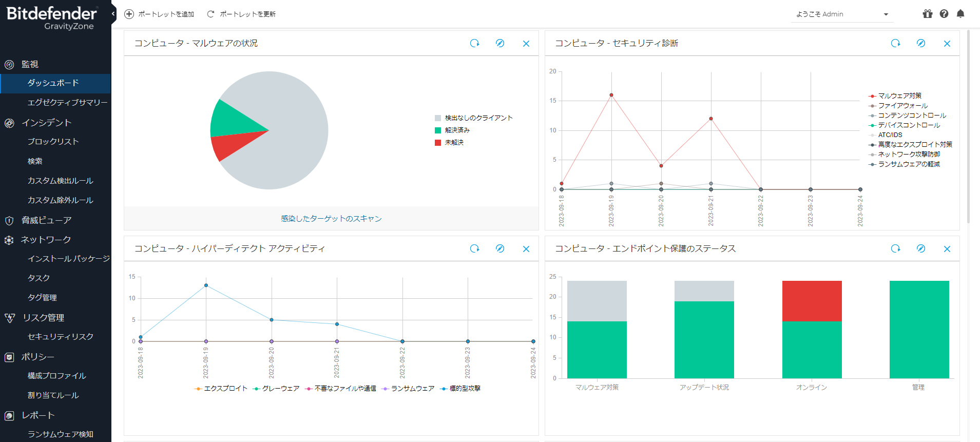
Task: Open the ようこそ Admin user dropdown
Action: (842, 14)
